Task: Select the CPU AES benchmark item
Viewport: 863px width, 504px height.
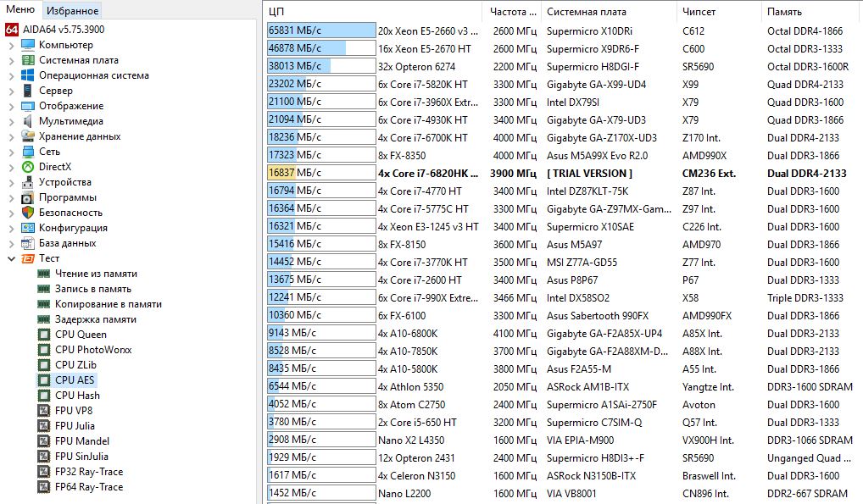Action: tap(75, 380)
